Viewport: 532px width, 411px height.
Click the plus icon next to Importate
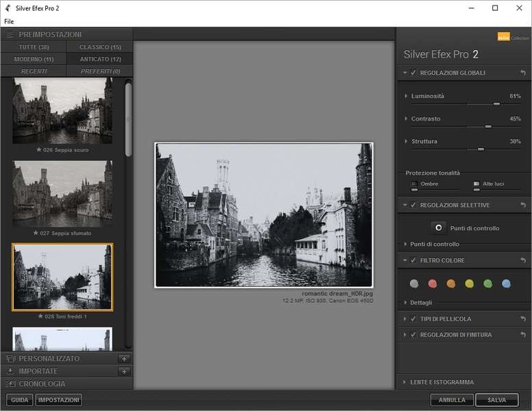124,371
